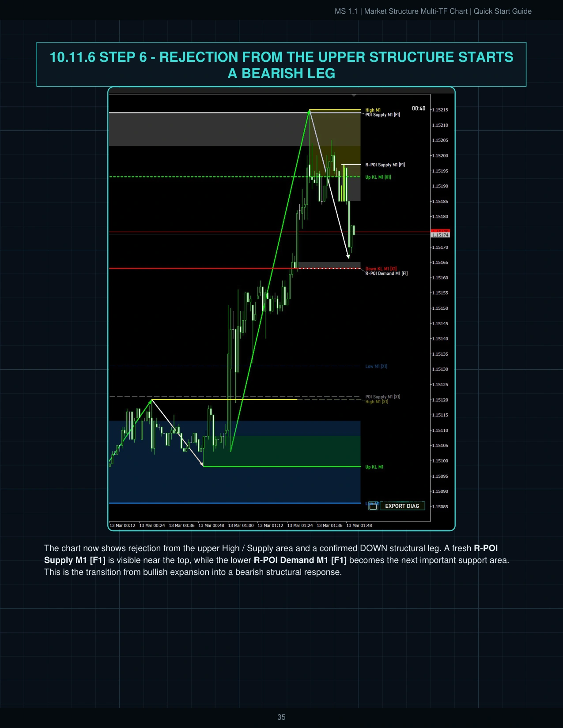
Task: Select the 'Down KL M1 [X1]' red label
Action: (x=381, y=269)
